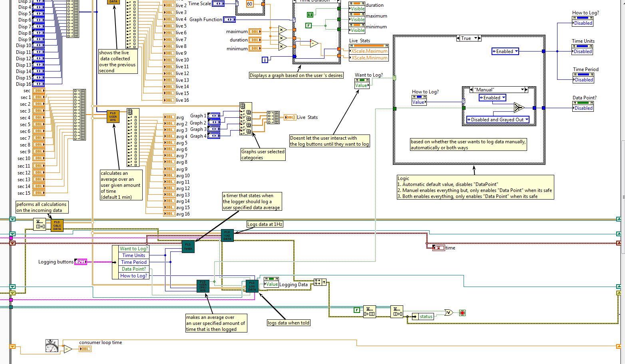Screen dimensions: 625x364
Task: Expand the "Manual" case selector list
Action: click(499, 90)
